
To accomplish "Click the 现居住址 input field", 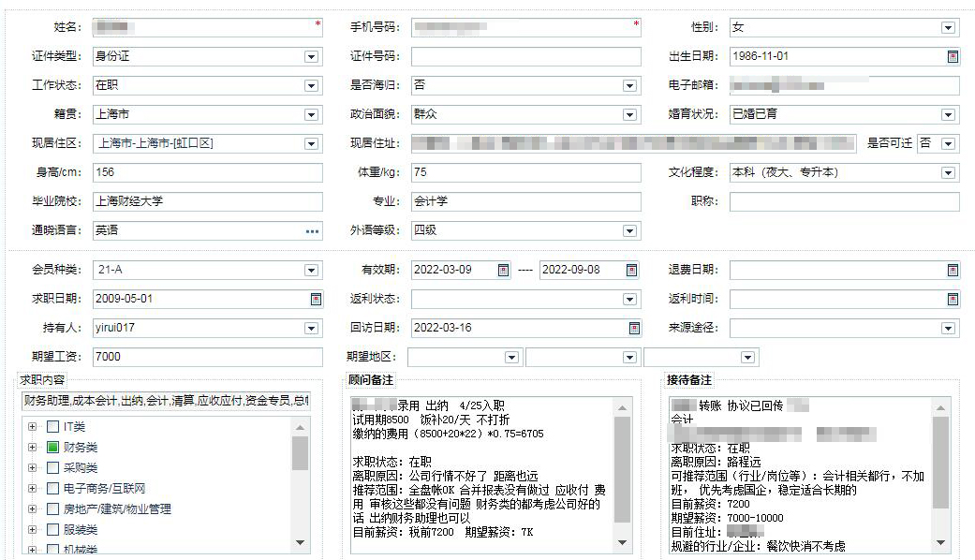I will 634,143.
